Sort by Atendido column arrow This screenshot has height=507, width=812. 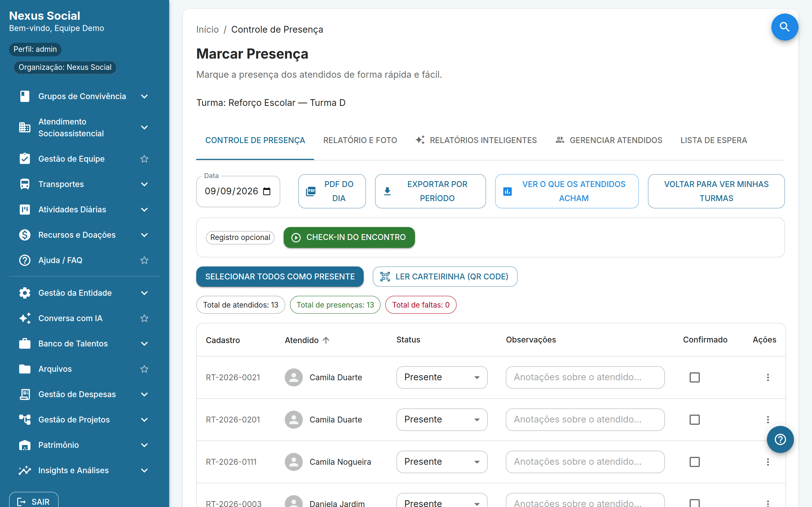point(326,340)
